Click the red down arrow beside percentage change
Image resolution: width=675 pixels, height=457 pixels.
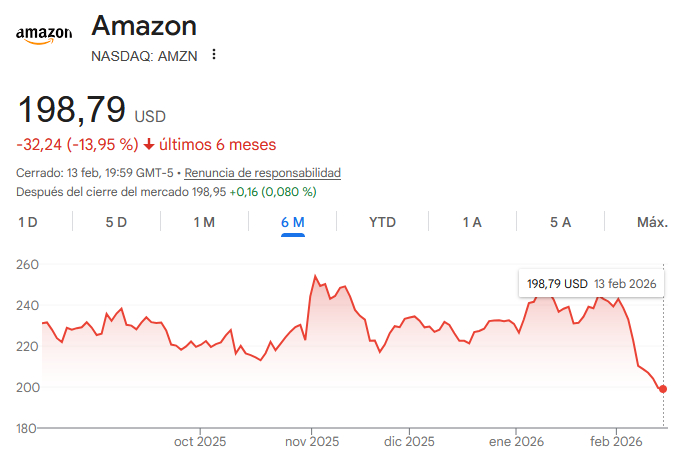coord(149,145)
